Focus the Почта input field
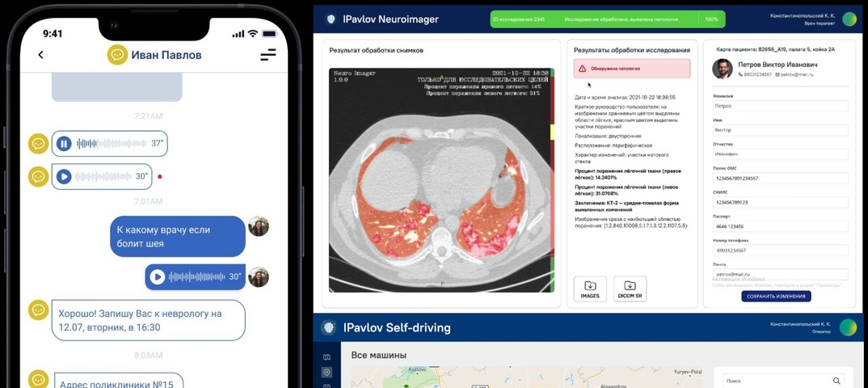Viewport: 868px width, 388px height. 780,274
